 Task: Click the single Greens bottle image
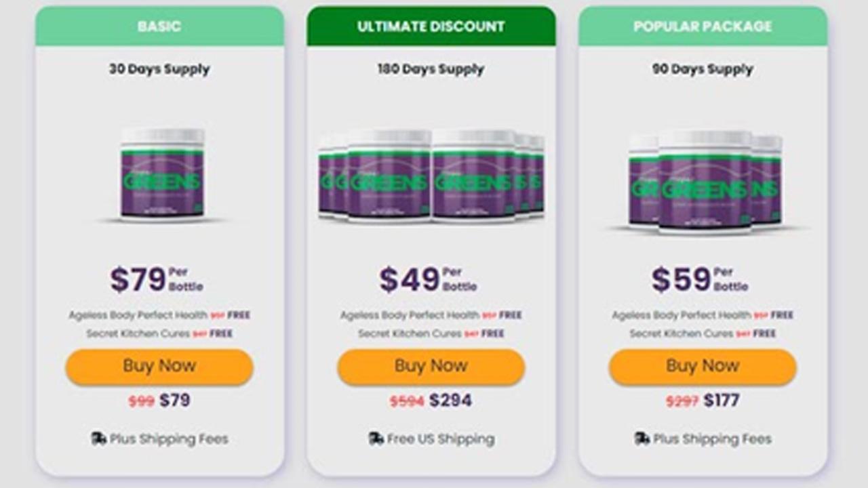(163, 175)
